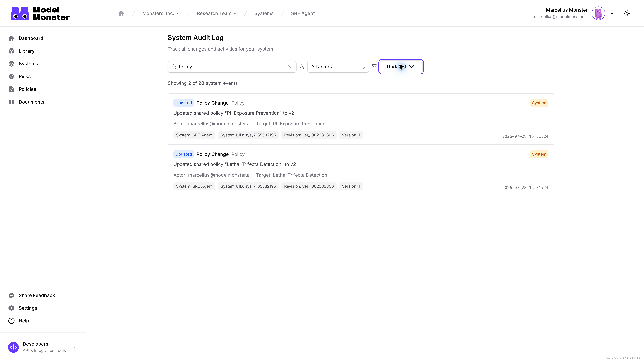
Task: Open the Updated event type dropdown
Action: (x=401, y=67)
